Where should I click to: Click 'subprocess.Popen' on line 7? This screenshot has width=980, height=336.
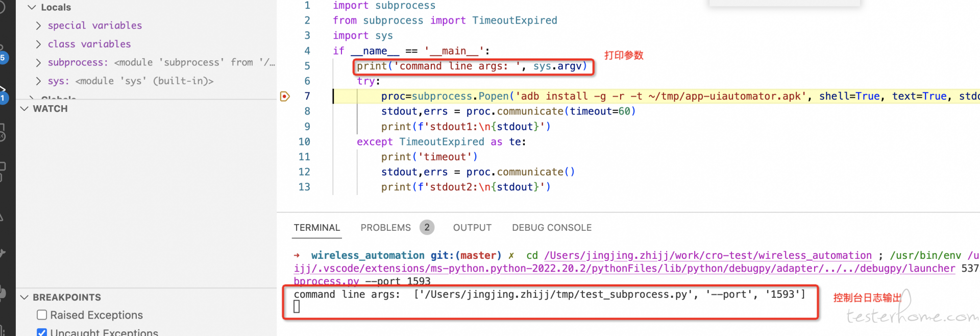click(460, 96)
